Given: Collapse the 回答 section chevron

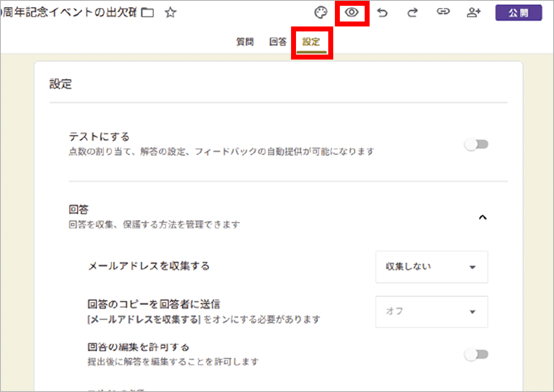Looking at the screenshot, I should pyautogui.click(x=482, y=218).
